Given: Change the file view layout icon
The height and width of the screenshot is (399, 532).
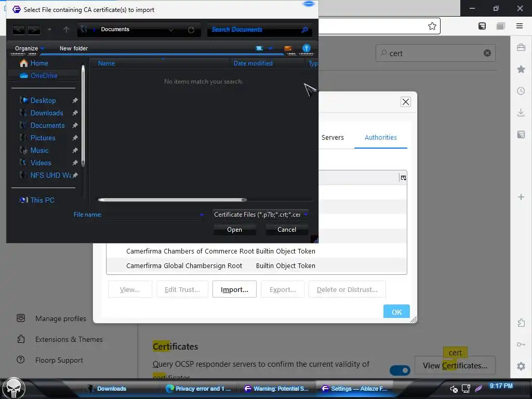Looking at the screenshot, I should [259, 48].
